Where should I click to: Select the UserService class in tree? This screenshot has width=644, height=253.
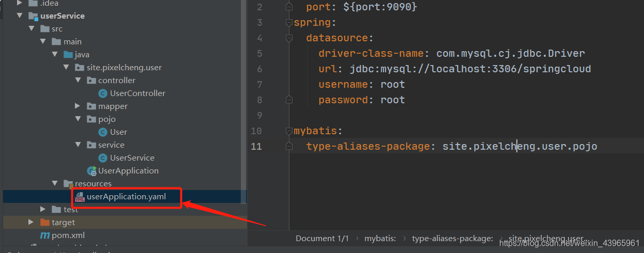(x=132, y=157)
